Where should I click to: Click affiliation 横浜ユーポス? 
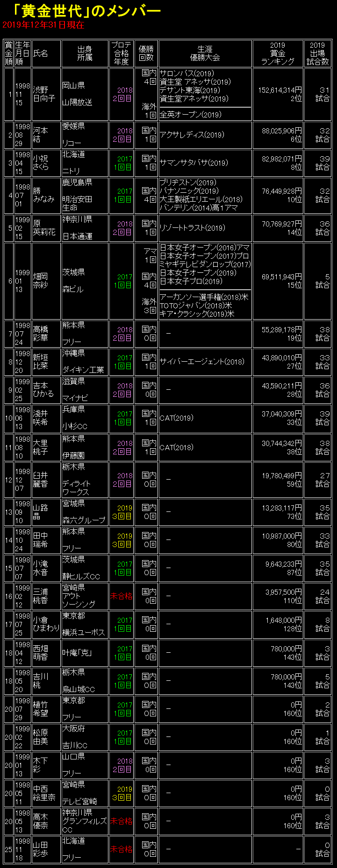pos(84,633)
